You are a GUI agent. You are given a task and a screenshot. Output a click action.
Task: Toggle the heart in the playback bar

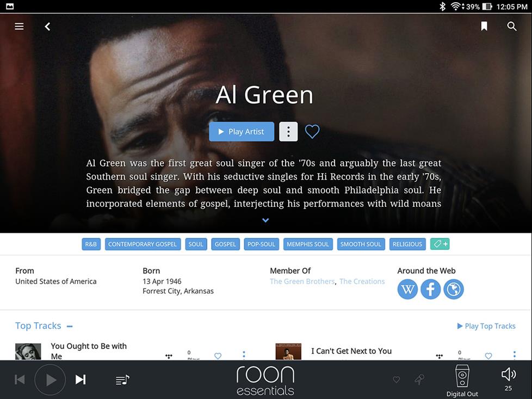click(x=397, y=379)
